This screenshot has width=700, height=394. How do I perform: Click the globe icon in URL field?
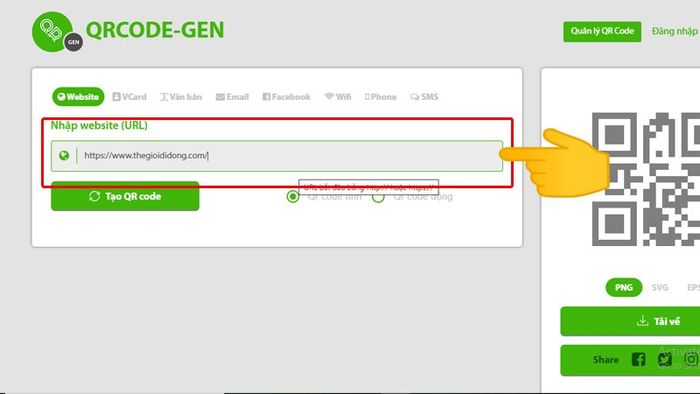(64, 156)
